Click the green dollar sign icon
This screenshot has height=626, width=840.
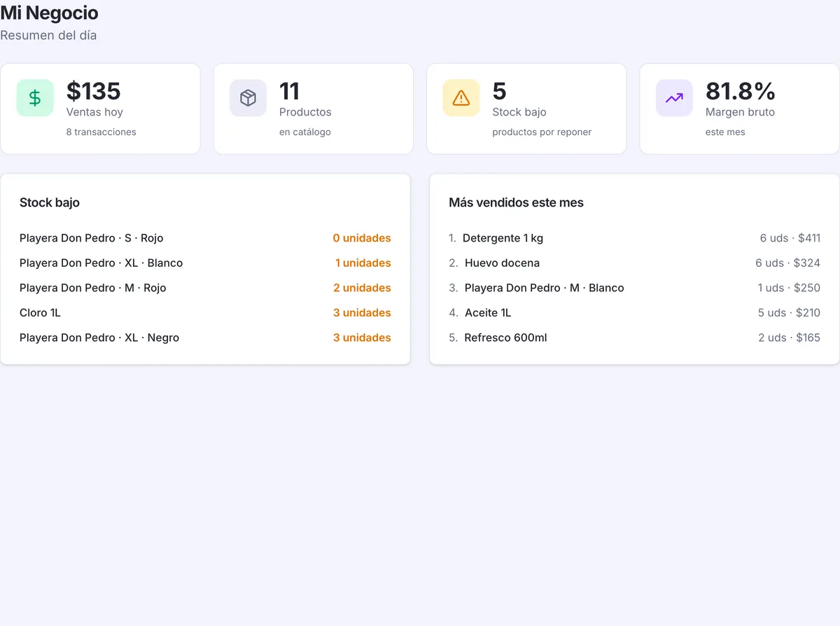35,98
